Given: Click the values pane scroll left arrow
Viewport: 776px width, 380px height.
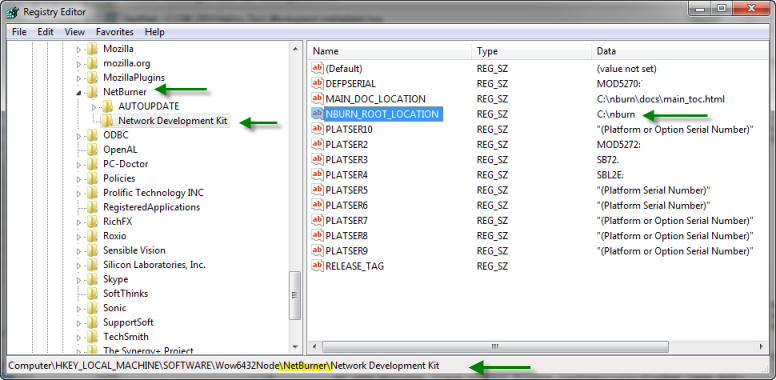Looking at the screenshot, I should (314, 346).
